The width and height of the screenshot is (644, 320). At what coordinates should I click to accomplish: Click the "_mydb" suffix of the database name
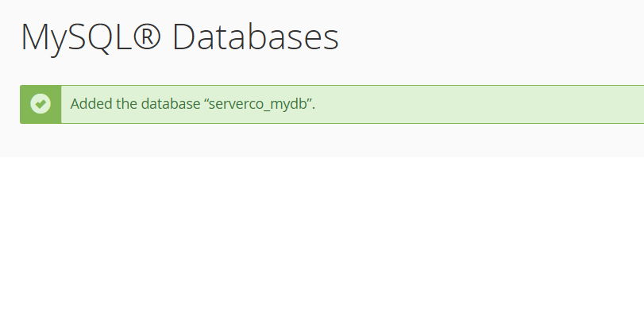(x=290, y=105)
